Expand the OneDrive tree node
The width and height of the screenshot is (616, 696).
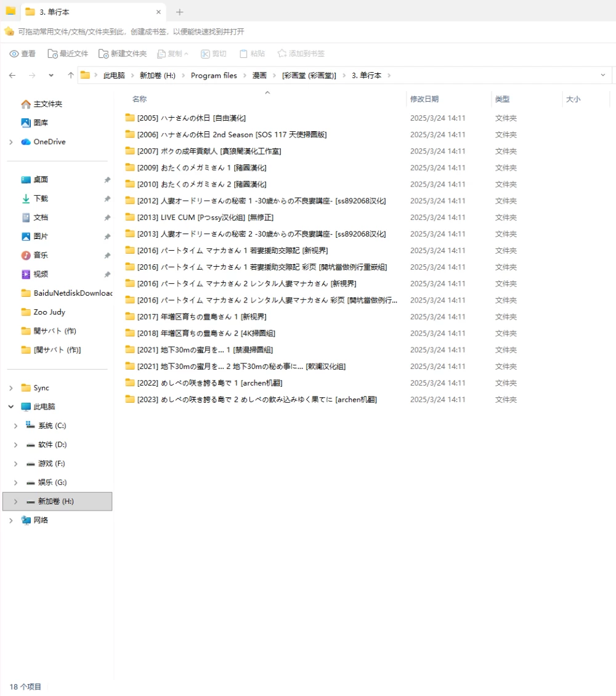tap(11, 142)
